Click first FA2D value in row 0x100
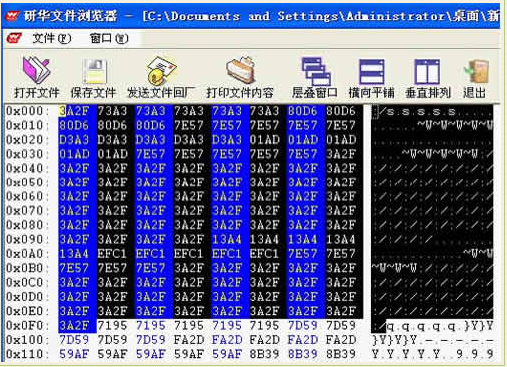This screenshot has width=507, height=367. click(x=189, y=340)
